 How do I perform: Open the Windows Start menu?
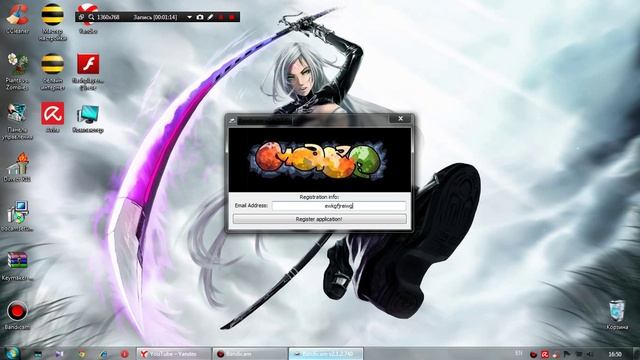(13, 353)
